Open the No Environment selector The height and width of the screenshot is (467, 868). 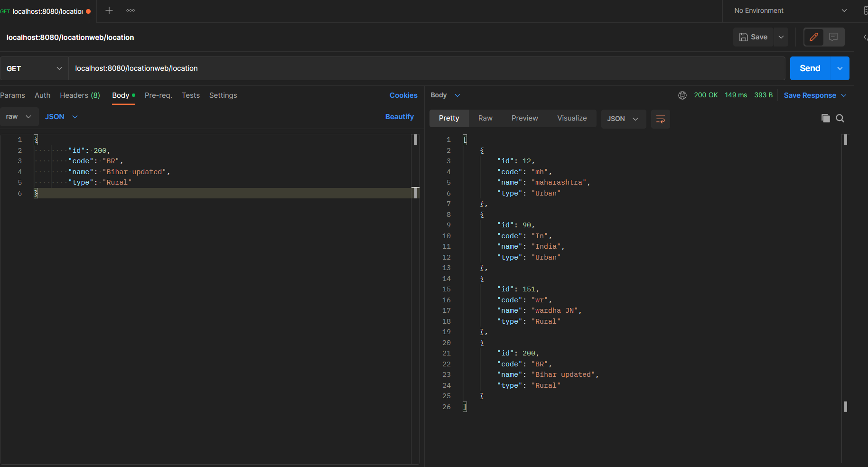pos(790,10)
